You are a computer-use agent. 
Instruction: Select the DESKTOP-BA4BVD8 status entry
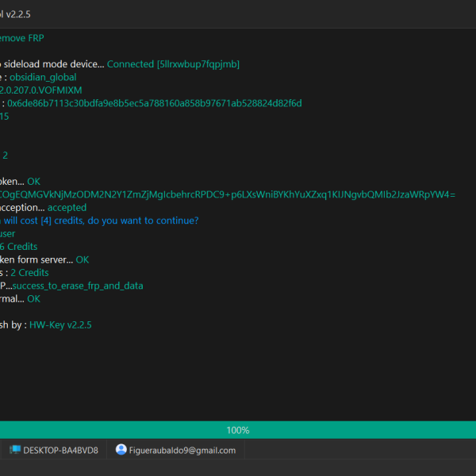pyautogui.click(x=54, y=450)
